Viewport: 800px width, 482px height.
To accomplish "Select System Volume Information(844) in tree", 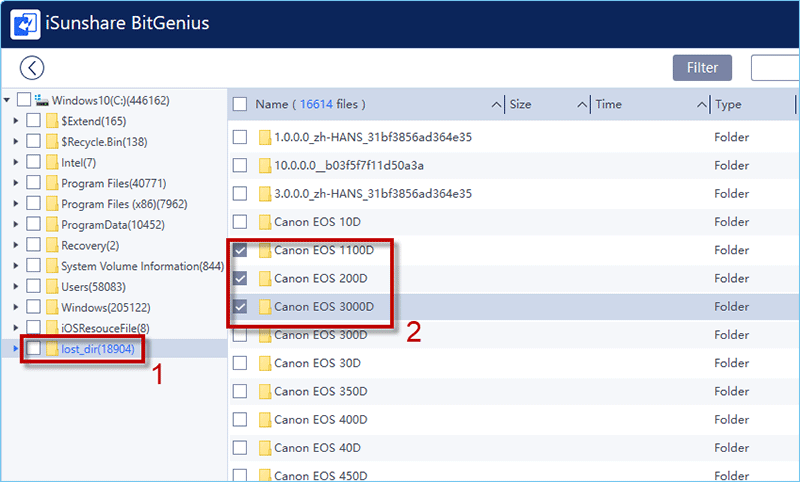I will point(142,266).
